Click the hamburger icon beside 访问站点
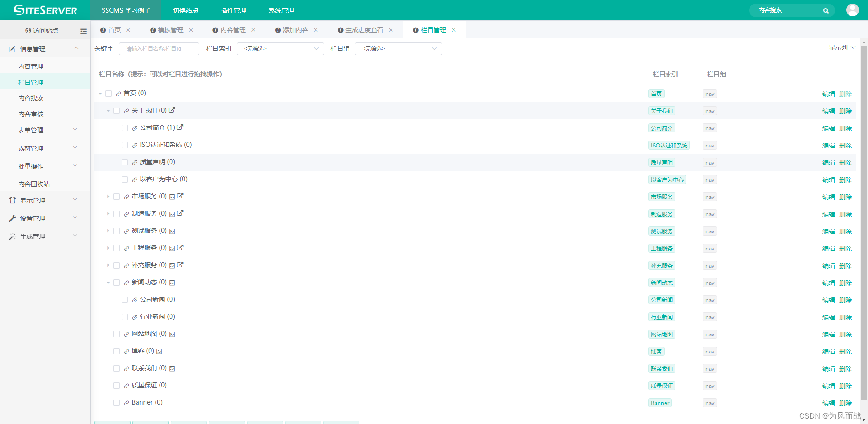The height and width of the screenshot is (424, 868). 83,31
